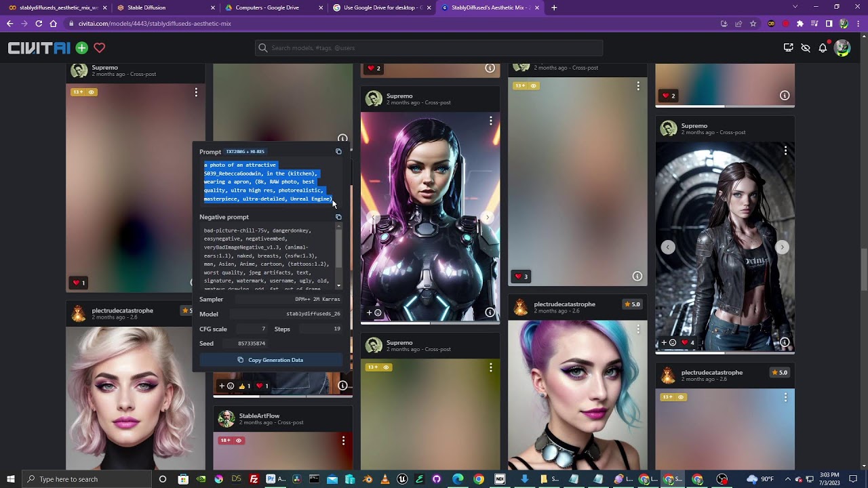Toggle 13+ badge below Supremo cyborg card

(378, 367)
